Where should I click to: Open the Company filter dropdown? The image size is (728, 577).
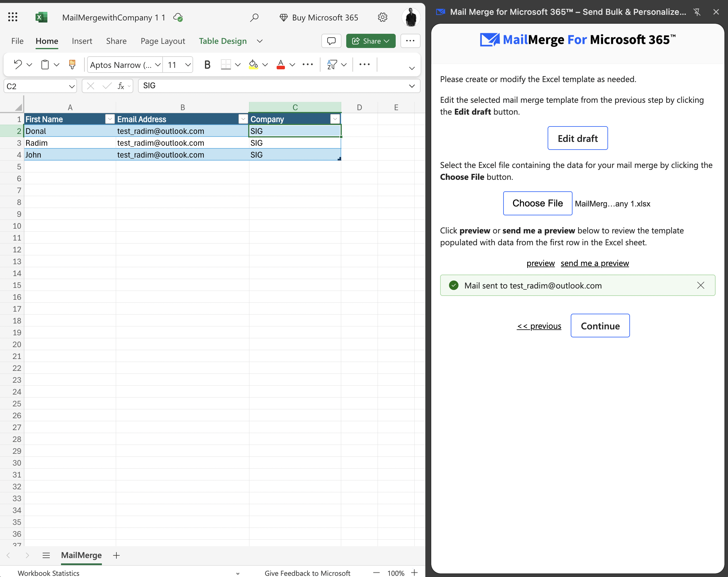click(x=335, y=119)
